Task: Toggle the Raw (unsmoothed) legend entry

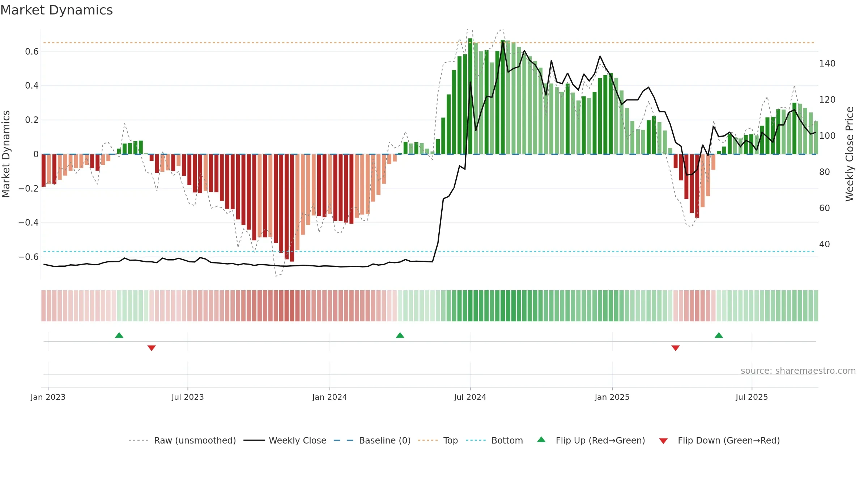Action: [182, 440]
